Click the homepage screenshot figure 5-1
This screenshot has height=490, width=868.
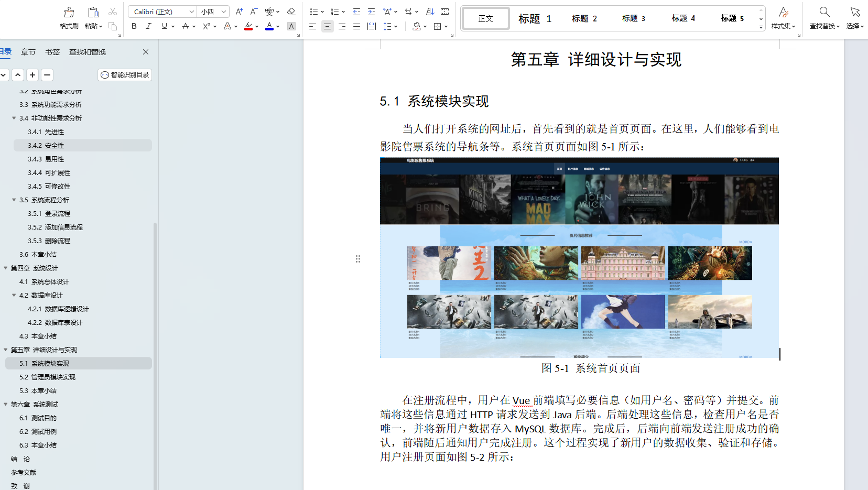579,257
